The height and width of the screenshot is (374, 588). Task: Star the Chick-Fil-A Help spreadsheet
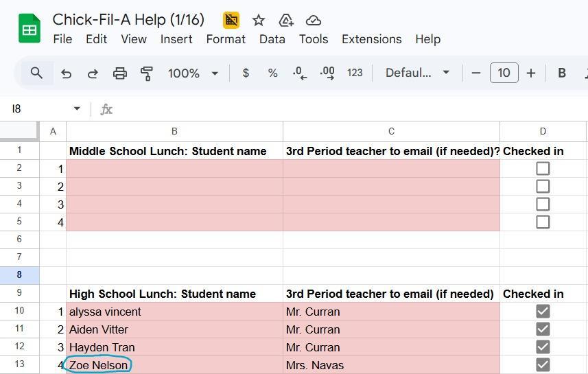(x=259, y=21)
